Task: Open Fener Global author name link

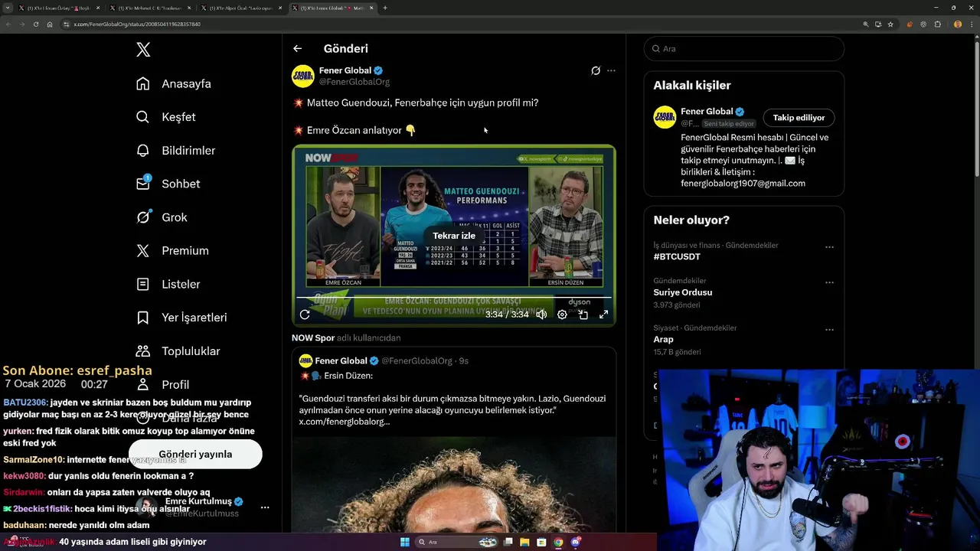Action: point(345,70)
